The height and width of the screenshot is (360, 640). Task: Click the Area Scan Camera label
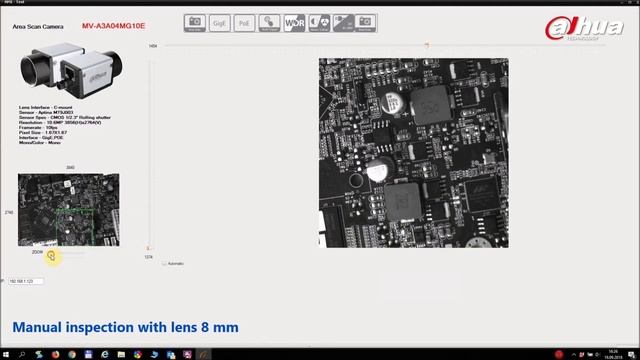coord(38,27)
